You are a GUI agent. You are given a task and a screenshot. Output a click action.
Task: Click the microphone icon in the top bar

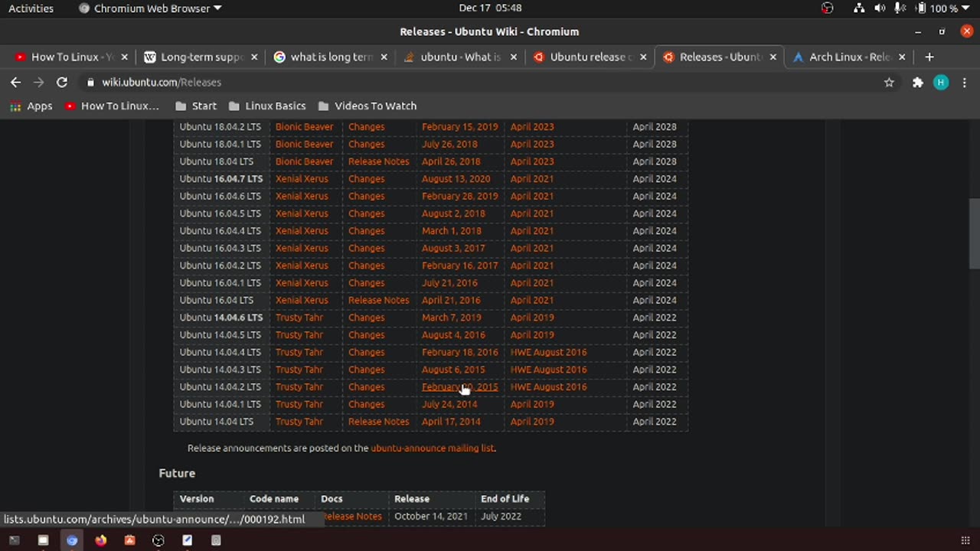click(x=900, y=8)
